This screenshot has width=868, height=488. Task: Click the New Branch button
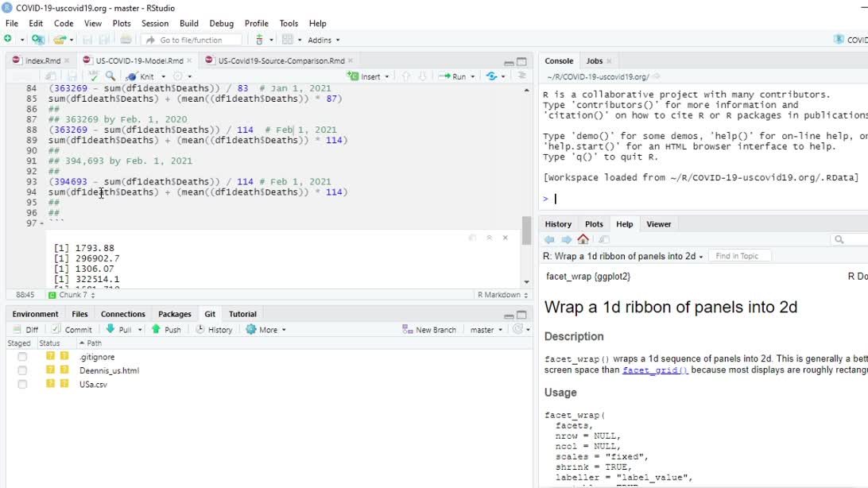pyautogui.click(x=429, y=329)
